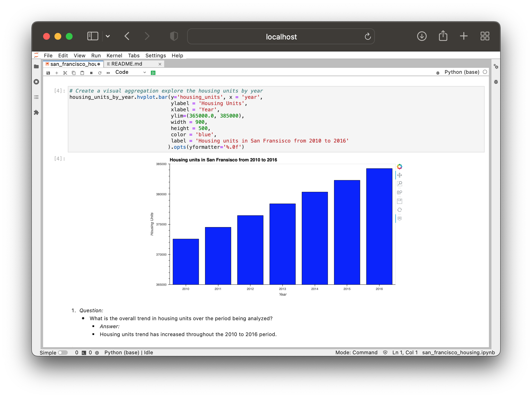This screenshot has width=532, height=398.
Task: Cut the selected cell with scissors icon
Action: point(65,73)
